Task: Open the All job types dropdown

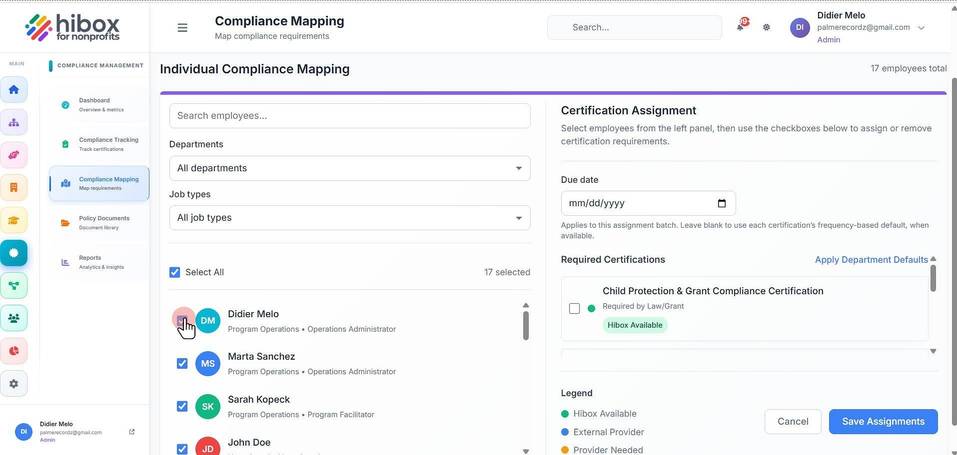Action: coord(350,217)
